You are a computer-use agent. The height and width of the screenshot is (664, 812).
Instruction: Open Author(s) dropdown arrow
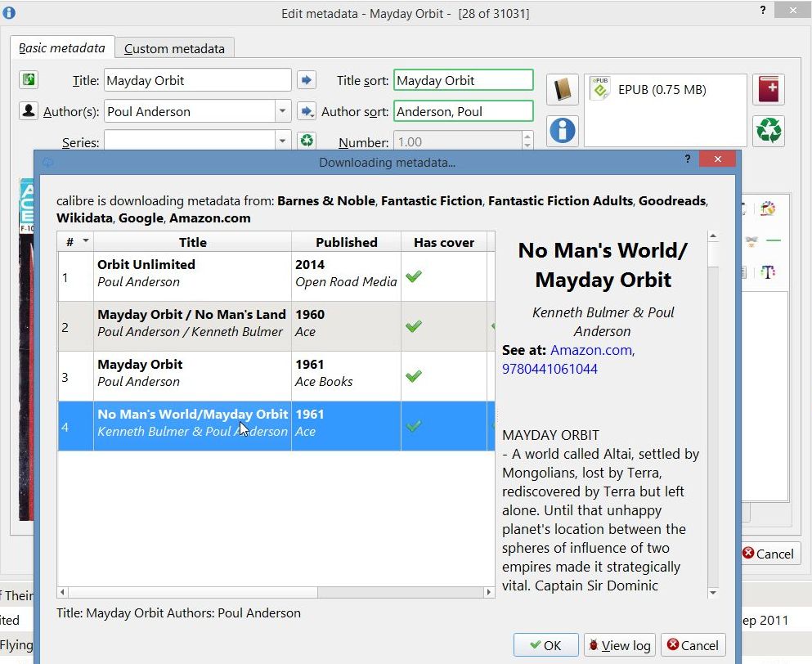pyautogui.click(x=282, y=111)
